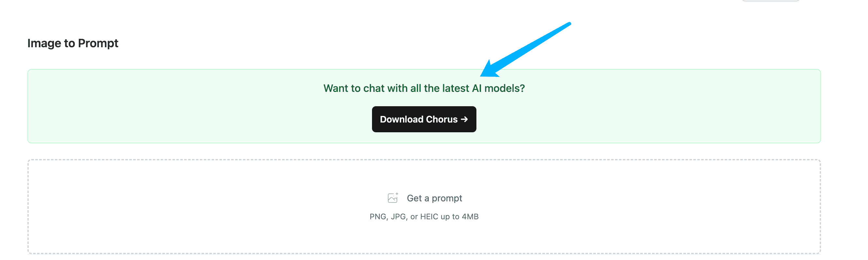Click the empty area inside dashed dropzone
868x260 pixels.
click(x=202, y=207)
